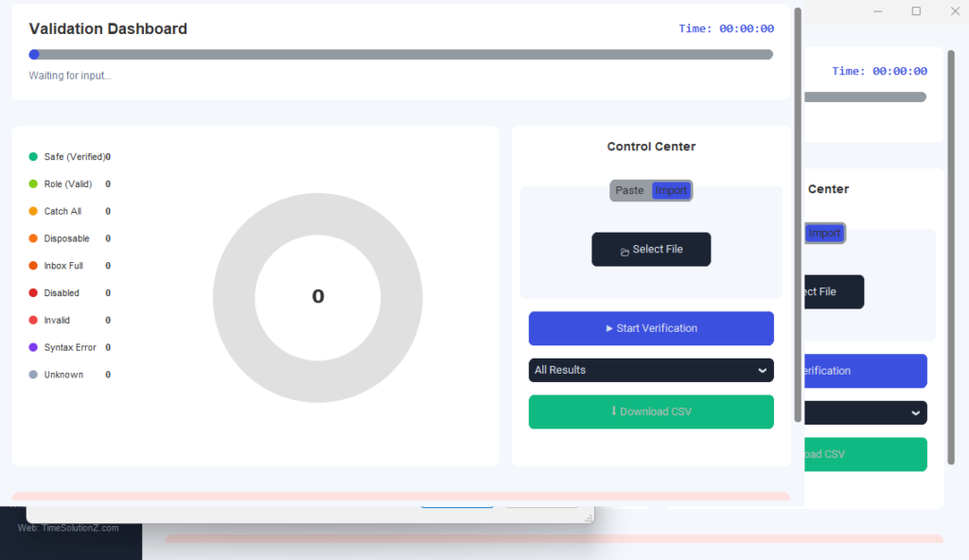969x560 pixels.
Task: Click the Catch All legend dot
Action: coord(33,211)
